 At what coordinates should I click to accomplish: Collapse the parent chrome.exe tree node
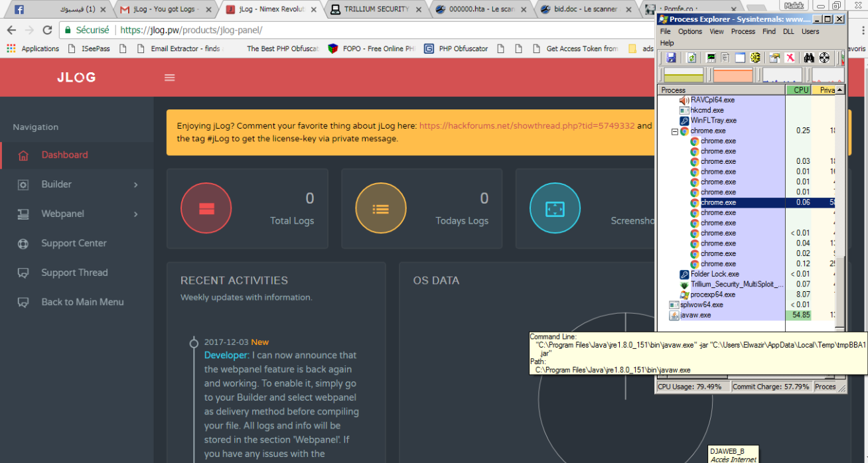(675, 131)
